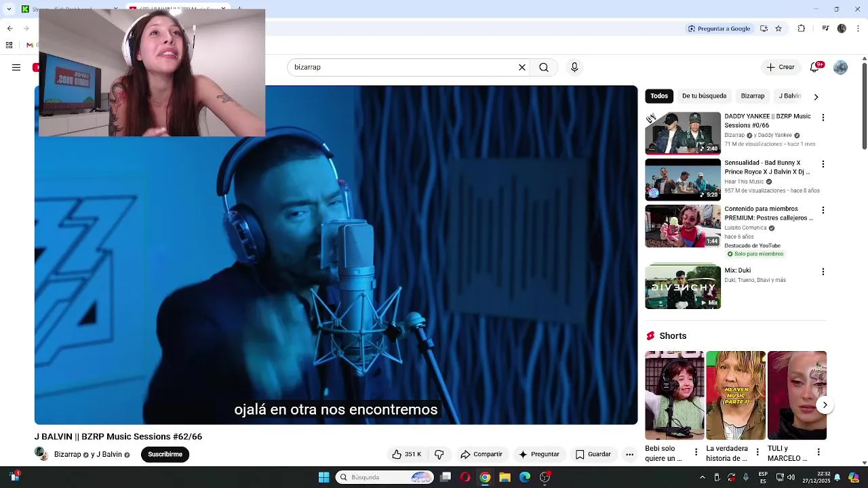Open the Bizarrap channel link
Image resolution: width=868 pixels, height=488 pixels.
tap(67, 455)
